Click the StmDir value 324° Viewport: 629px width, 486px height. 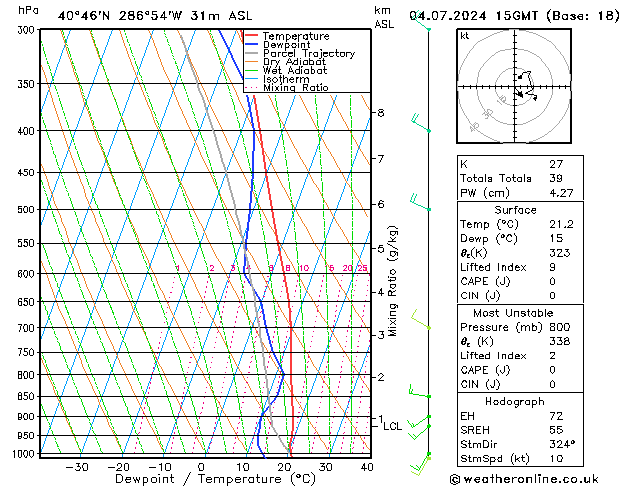562,444
